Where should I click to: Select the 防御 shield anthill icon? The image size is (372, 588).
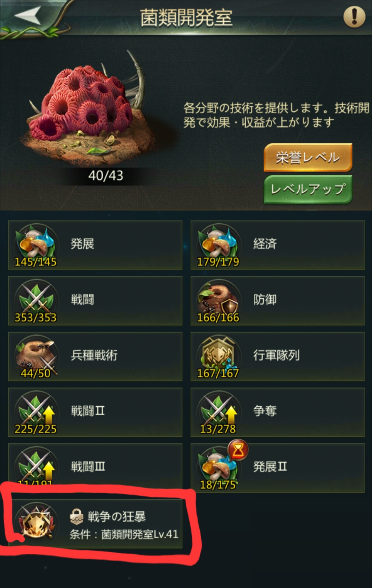click(218, 299)
